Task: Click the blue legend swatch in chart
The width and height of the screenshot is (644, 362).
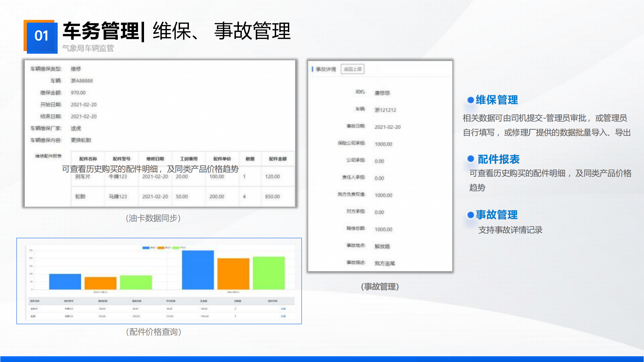Action: coord(146,248)
